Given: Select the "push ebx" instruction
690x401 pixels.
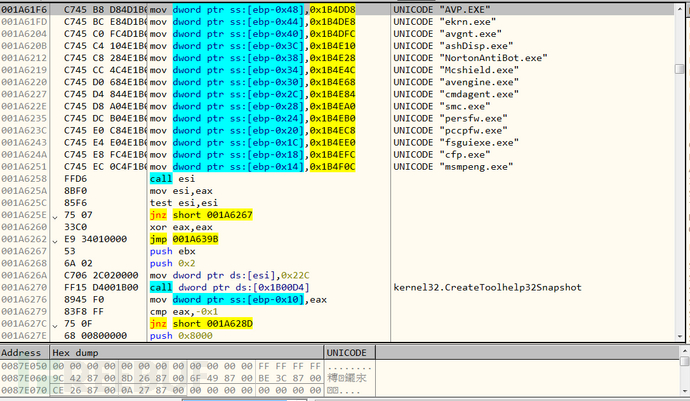Looking at the screenshot, I should pos(172,251).
